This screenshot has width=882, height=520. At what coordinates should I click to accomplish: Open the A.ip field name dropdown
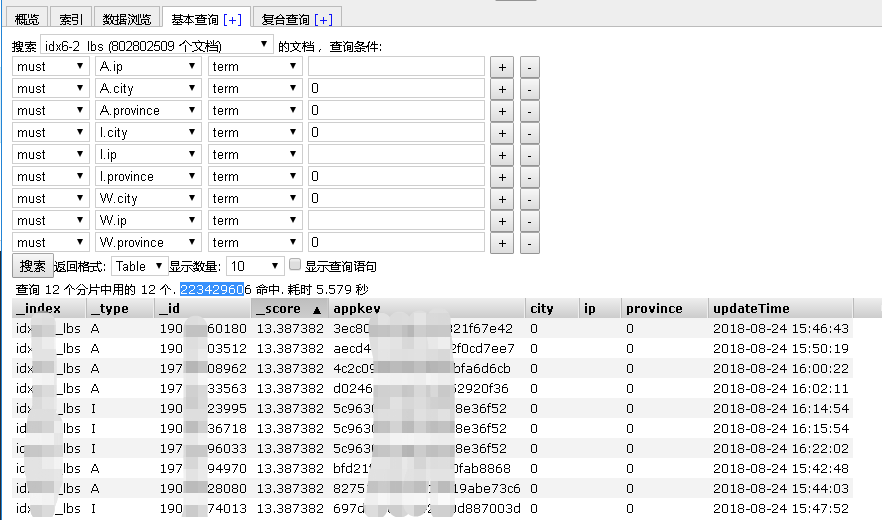(148, 67)
